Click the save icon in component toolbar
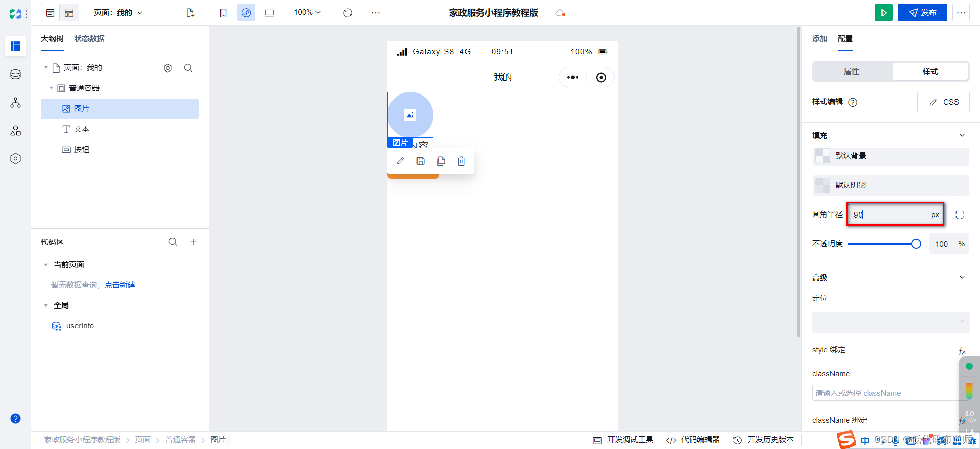Screen dimensions: 980x449 tap(421, 161)
